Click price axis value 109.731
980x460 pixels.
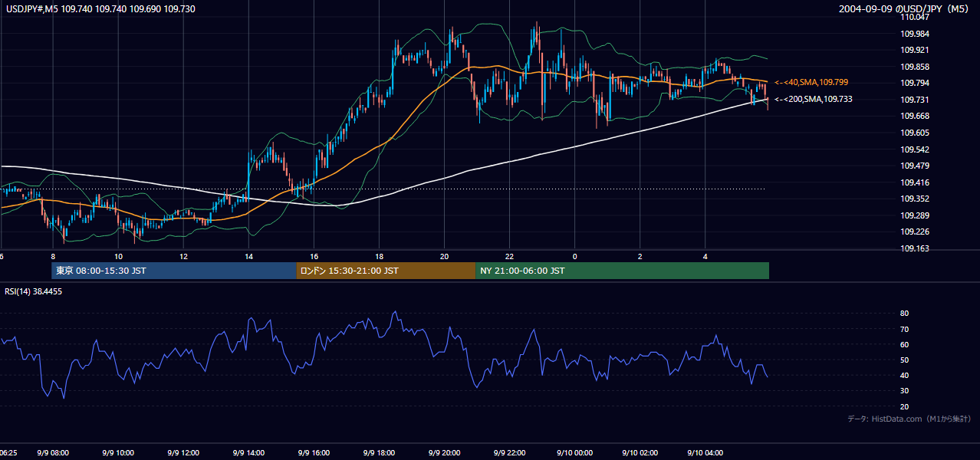point(916,100)
